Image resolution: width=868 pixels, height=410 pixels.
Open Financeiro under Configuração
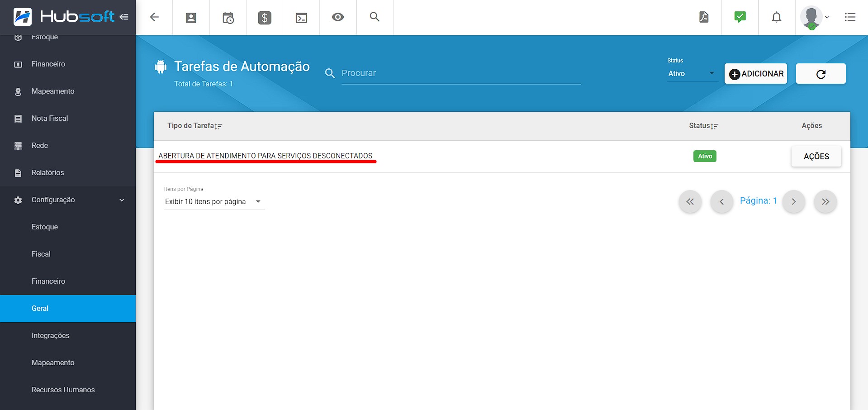coord(68,281)
